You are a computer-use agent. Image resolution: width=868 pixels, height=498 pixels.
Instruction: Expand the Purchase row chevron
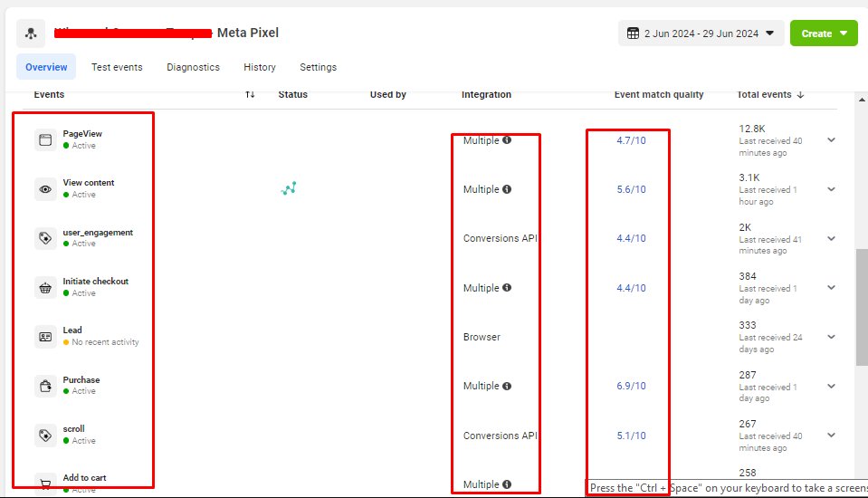(x=831, y=386)
